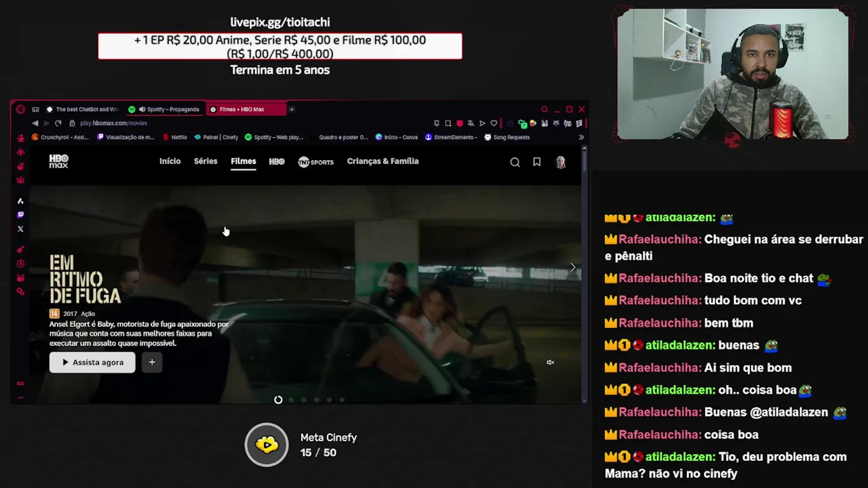Click the player triangle icon in address bar

(482, 123)
